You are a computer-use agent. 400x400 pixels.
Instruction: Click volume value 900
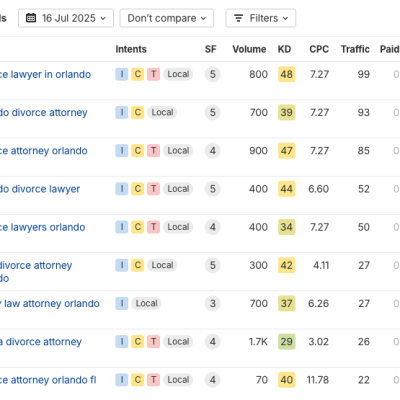point(258,151)
